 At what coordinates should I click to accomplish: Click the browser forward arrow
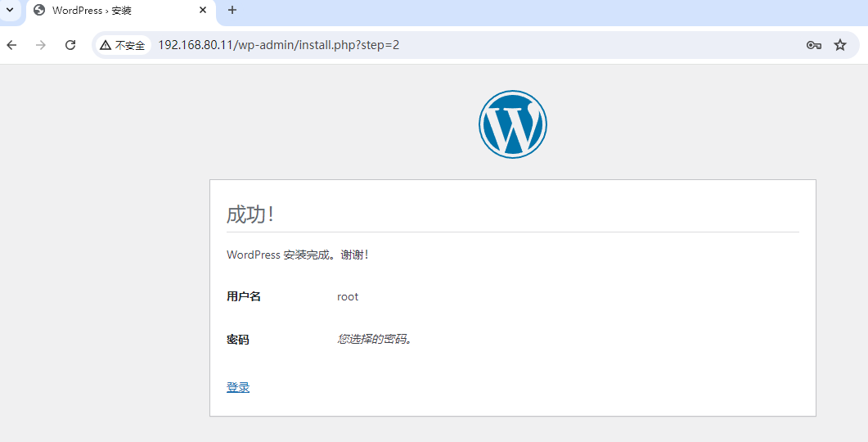tap(40, 45)
